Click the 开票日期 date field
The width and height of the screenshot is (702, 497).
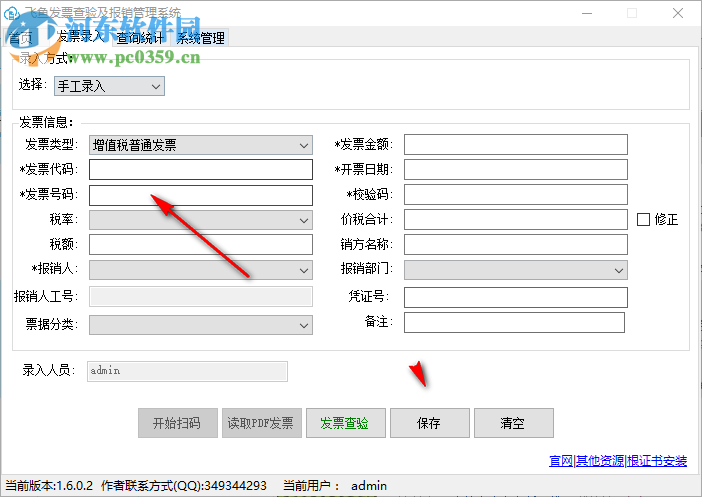[x=516, y=170]
